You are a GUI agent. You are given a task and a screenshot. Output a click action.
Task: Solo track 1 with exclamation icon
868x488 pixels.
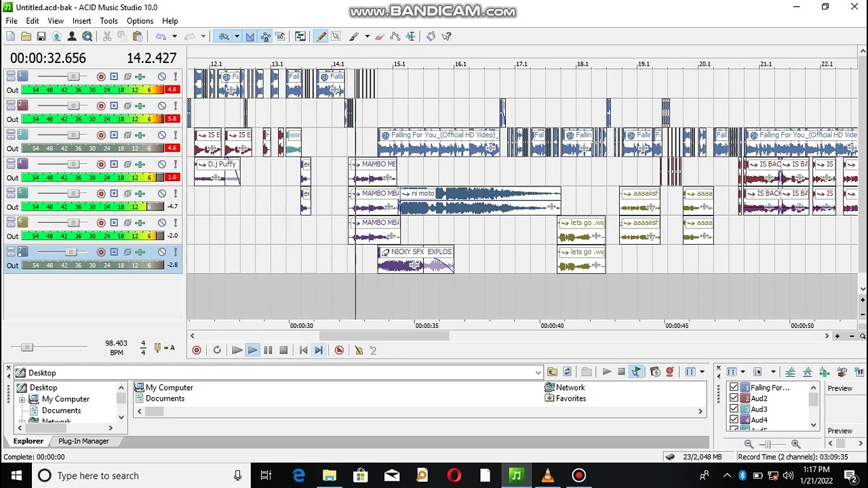coord(175,77)
